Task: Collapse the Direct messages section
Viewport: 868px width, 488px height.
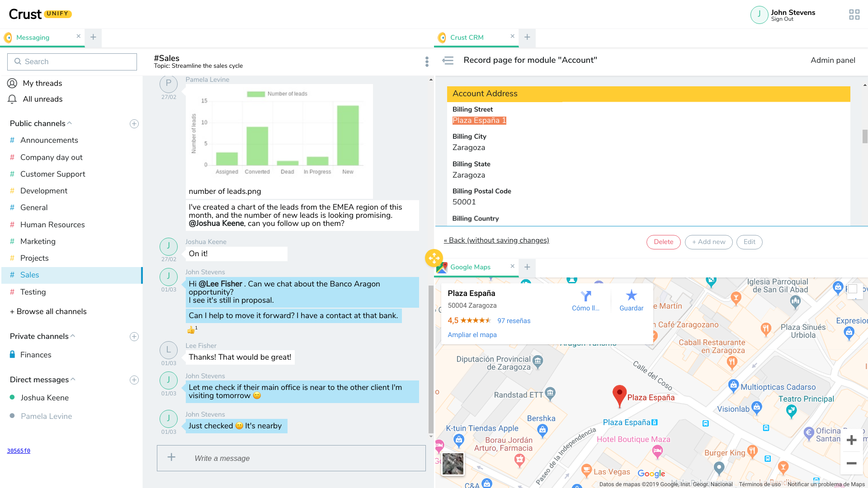Action: [x=73, y=380]
